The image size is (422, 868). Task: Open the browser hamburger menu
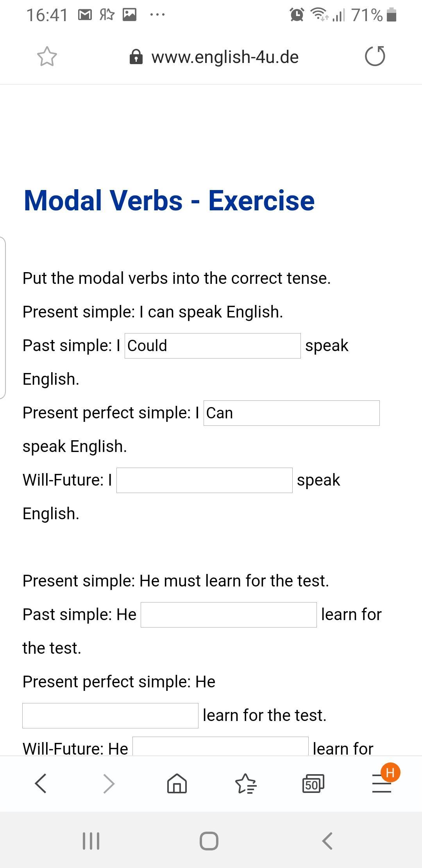pos(382,783)
